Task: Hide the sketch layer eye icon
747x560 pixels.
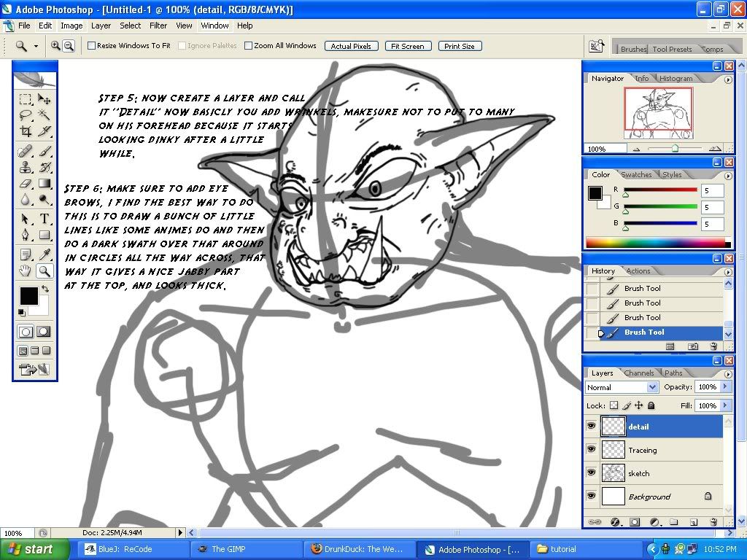Action: pyautogui.click(x=591, y=472)
